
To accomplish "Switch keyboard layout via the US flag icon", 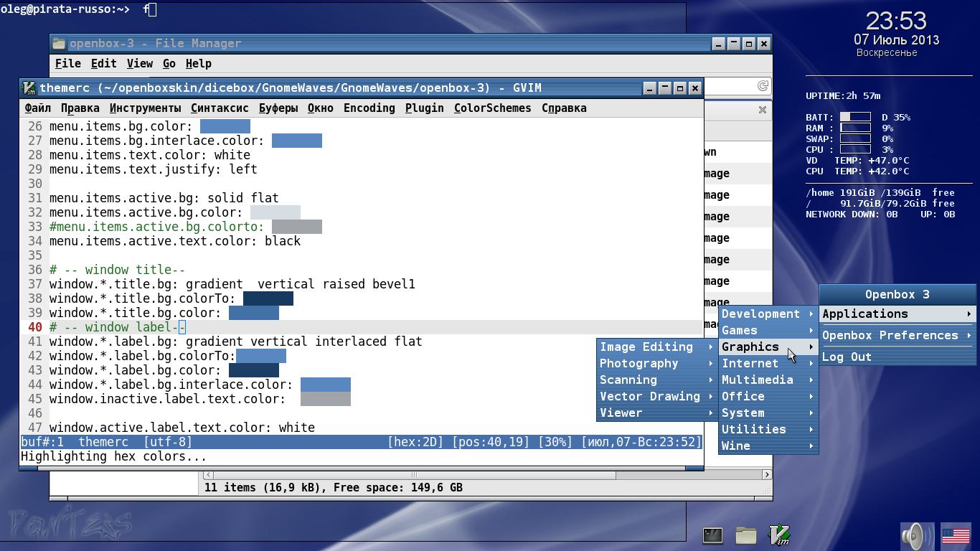I will pos(956,535).
